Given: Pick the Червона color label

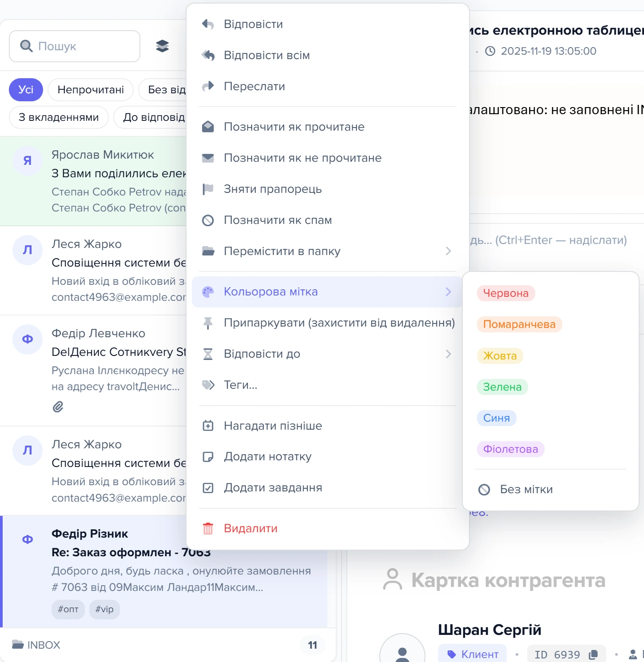Looking at the screenshot, I should [x=506, y=293].
